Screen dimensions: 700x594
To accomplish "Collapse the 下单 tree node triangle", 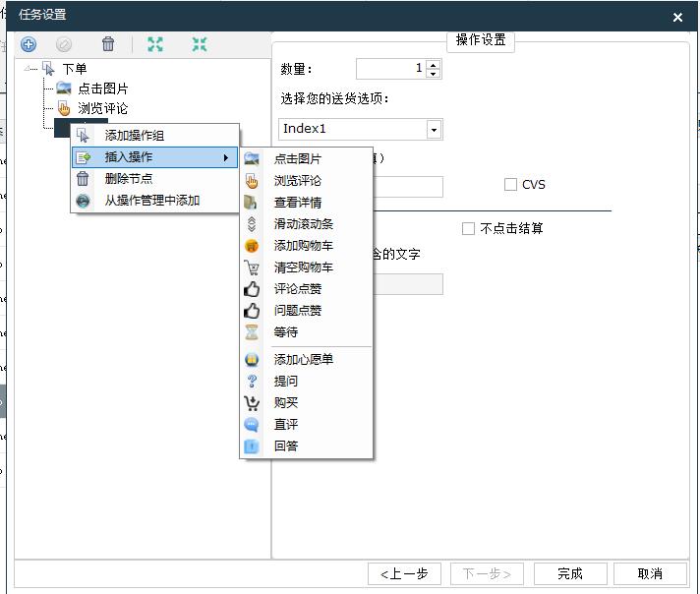I will (x=28, y=69).
